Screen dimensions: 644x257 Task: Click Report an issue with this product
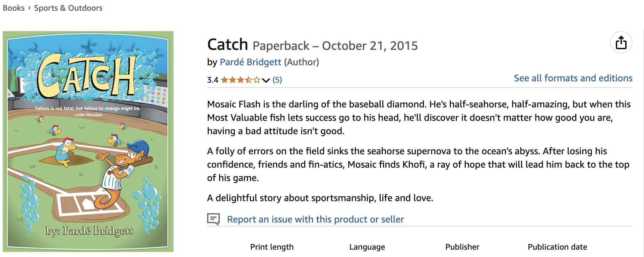[x=315, y=219]
